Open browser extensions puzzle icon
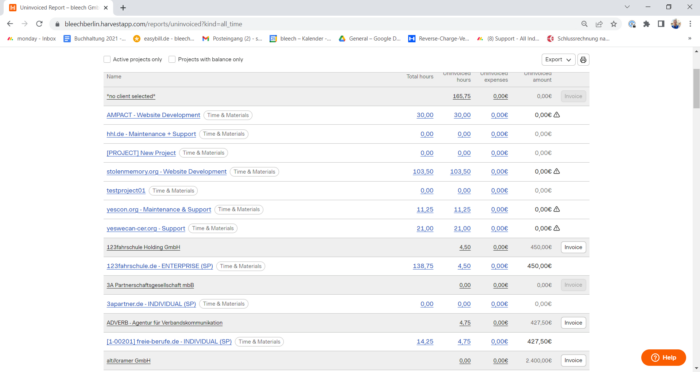 [646, 24]
